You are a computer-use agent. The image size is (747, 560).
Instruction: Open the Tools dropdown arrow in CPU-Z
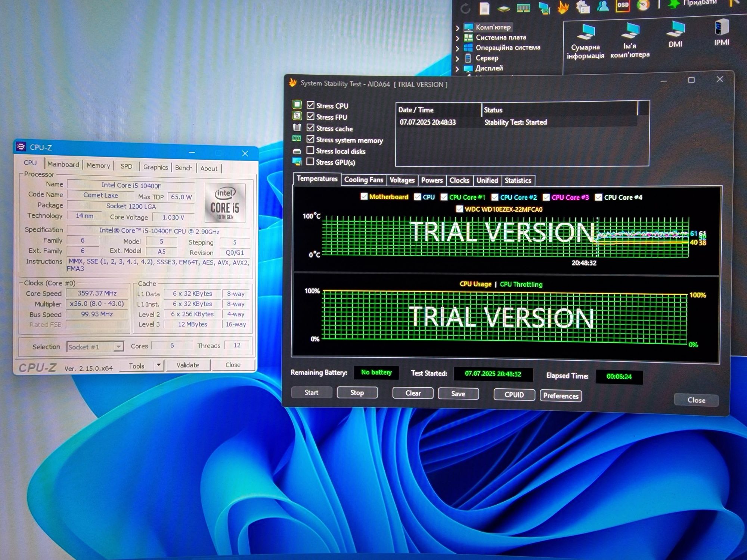tap(159, 365)
